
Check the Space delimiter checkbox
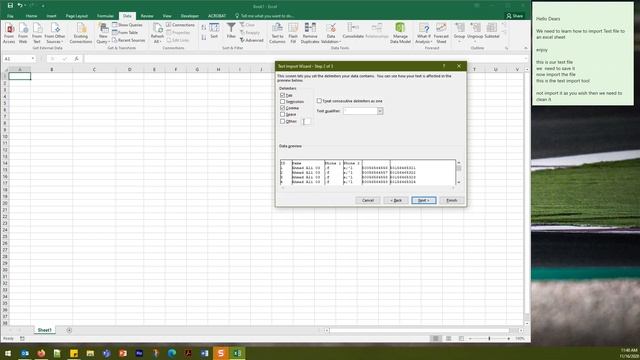(x=282, y=115)
